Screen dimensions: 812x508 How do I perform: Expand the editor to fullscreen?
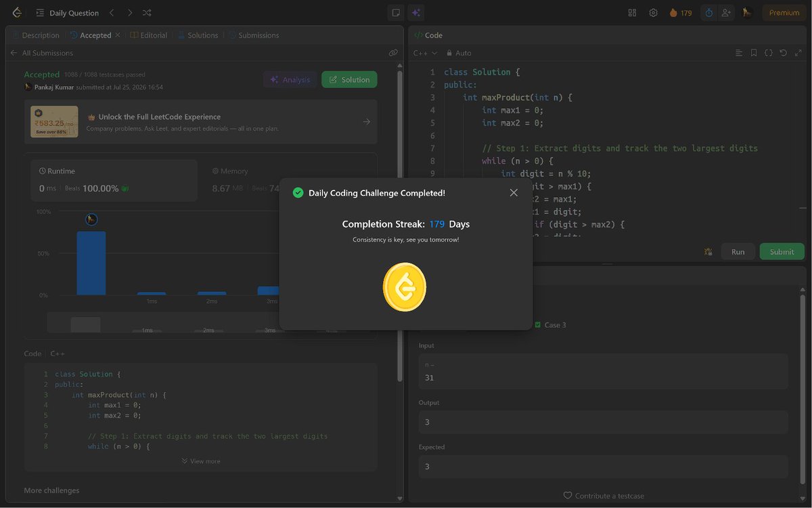[798, 53]
